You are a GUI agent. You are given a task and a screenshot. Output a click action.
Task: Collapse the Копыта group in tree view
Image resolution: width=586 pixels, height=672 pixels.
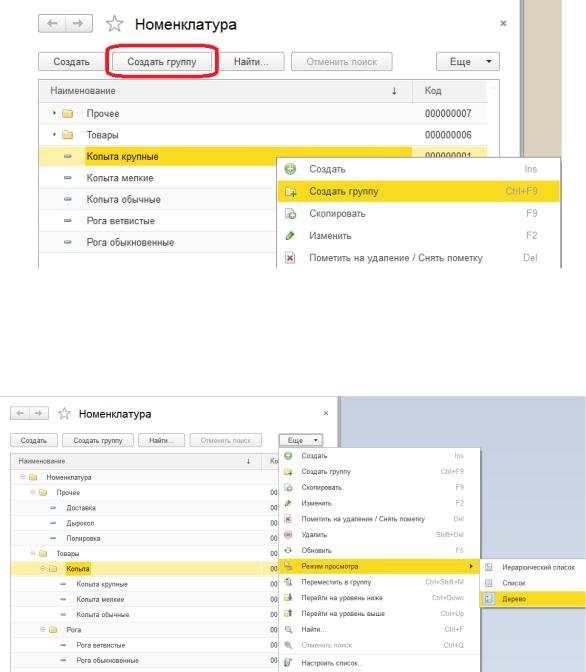point(42,569)
